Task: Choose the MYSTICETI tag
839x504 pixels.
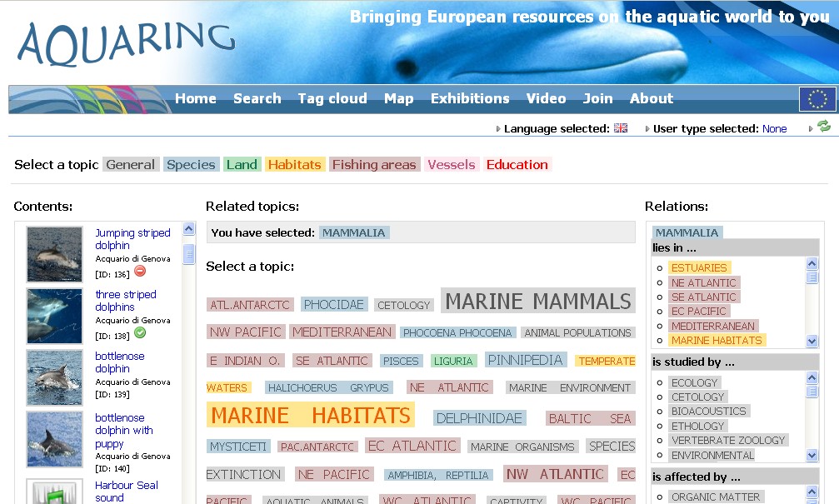Action: (x=238, y=447)
